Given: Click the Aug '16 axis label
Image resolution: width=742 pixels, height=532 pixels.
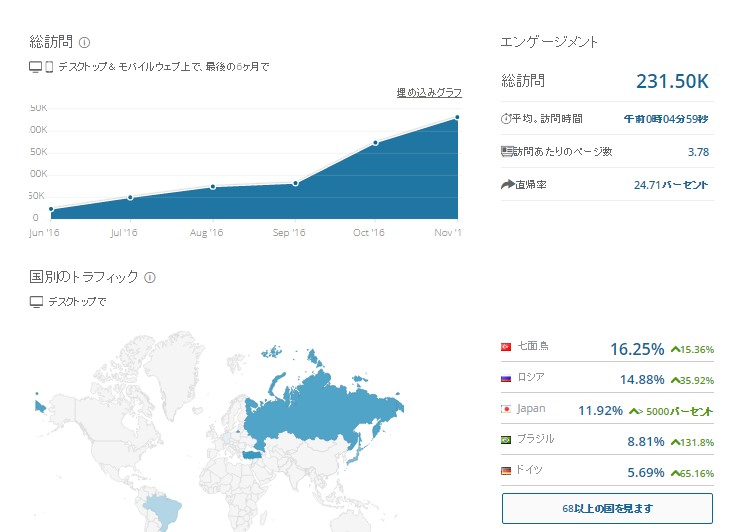Looking at the screenshot, I should tap(206, 232).
